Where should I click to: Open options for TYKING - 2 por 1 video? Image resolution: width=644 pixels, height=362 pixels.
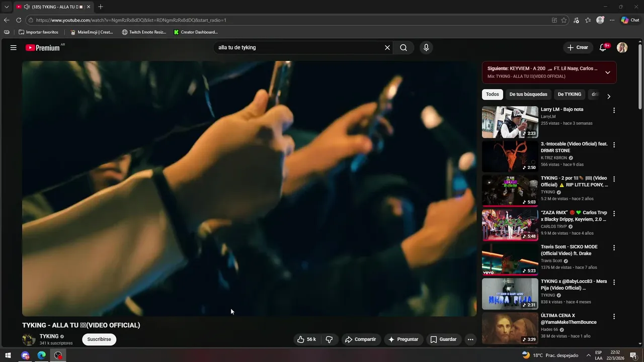pos(614,179)
